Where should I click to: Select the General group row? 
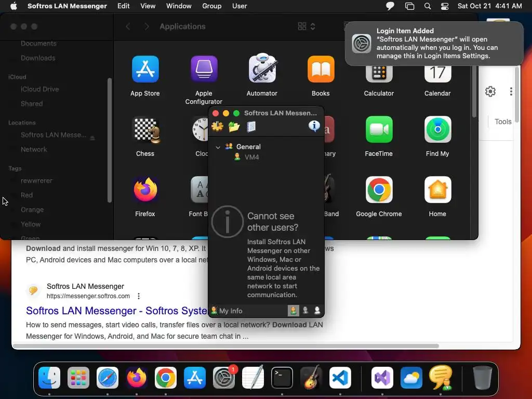tap(266, 147)
